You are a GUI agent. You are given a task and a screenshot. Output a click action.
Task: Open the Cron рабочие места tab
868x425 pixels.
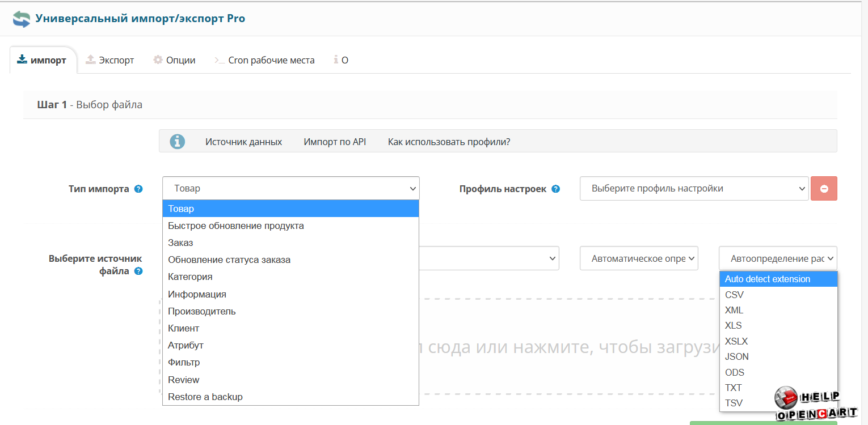(264, 60)
